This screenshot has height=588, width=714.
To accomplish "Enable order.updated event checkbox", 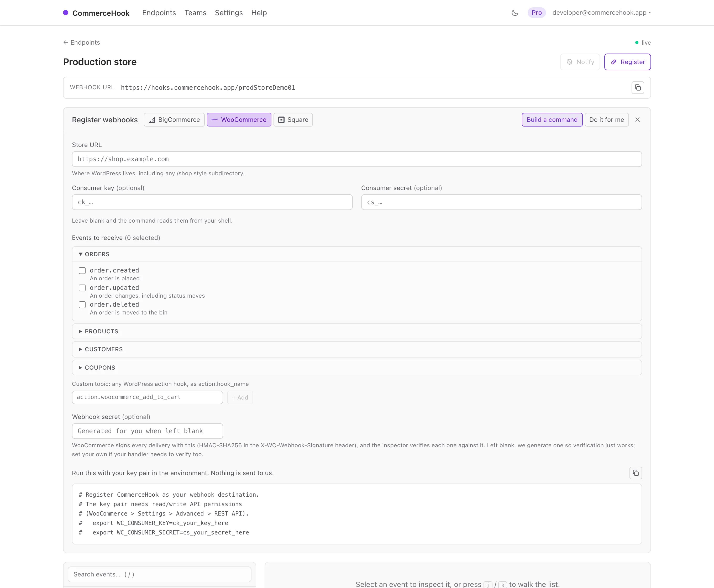I will 82,288.
